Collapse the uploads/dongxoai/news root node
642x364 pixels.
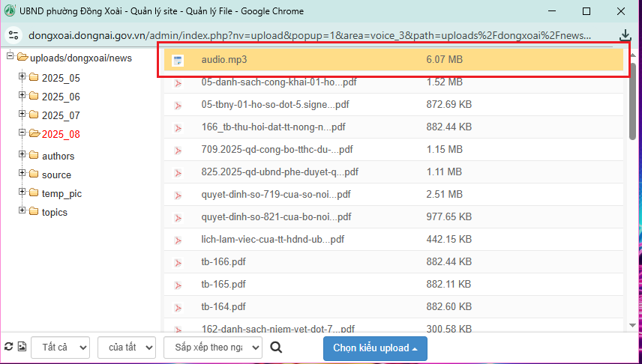point(9,58)
